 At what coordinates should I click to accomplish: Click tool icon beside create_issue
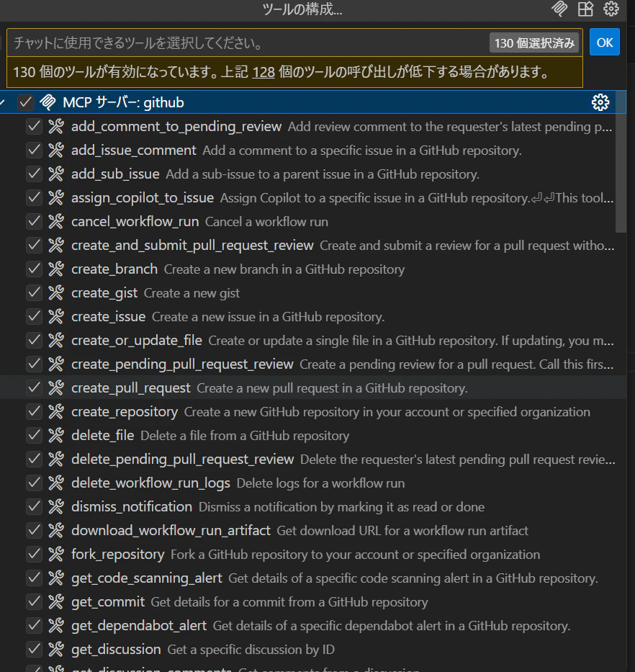pyautogui.click(x=56, y=317)
